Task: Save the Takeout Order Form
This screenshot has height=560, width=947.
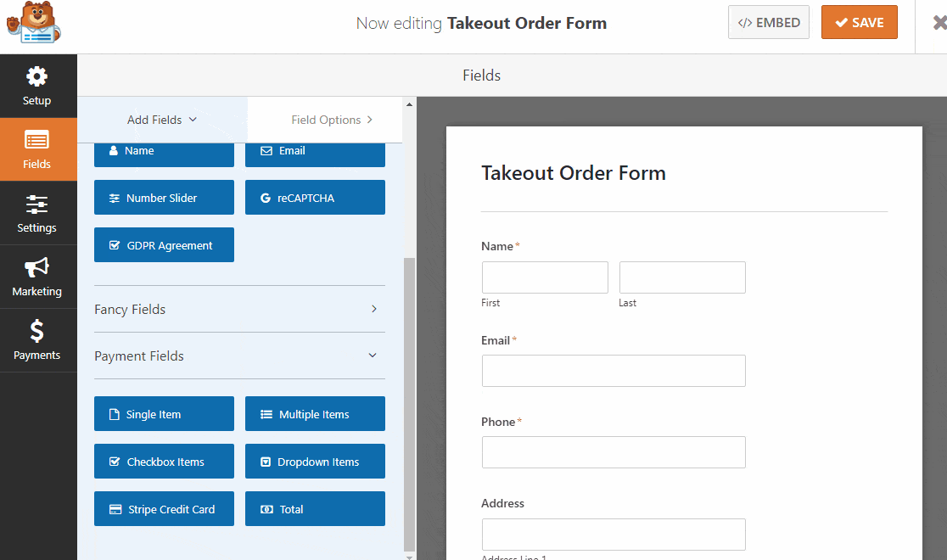Action: [859, 22]
